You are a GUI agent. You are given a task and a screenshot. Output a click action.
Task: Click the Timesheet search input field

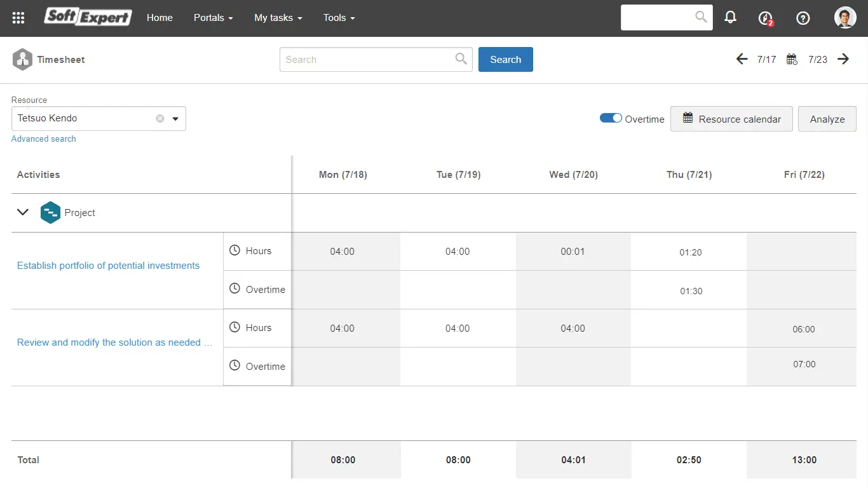coord(369,59)
